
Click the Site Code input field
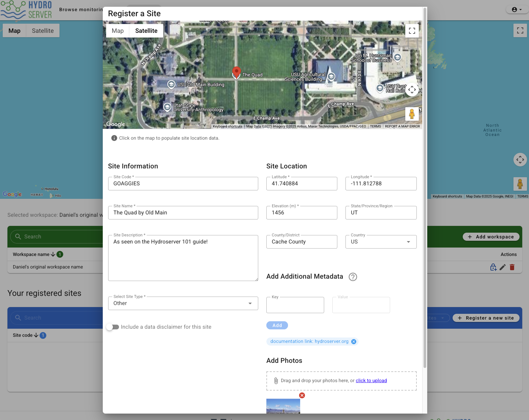[x=183, y=184]
